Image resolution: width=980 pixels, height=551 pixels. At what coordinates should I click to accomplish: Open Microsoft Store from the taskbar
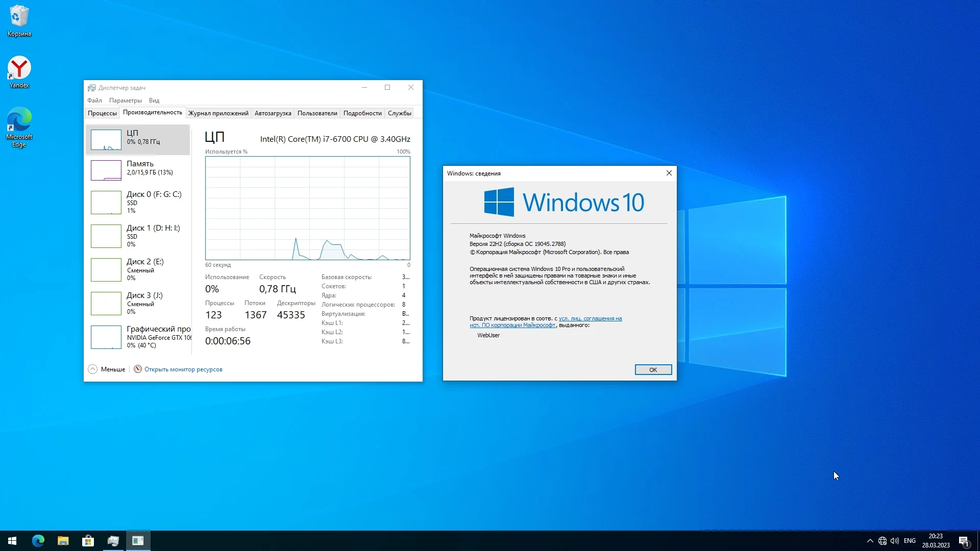[x=88, y=541]
